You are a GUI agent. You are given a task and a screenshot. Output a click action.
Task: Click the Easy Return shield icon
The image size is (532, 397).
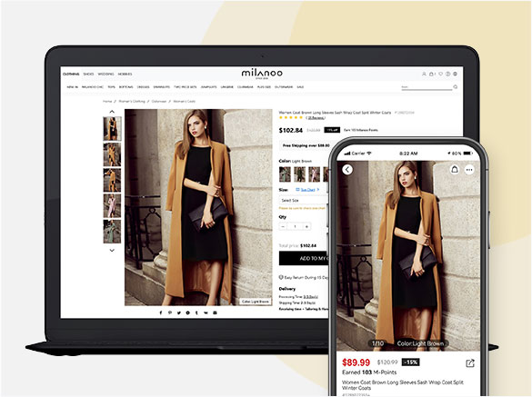pos(281,277)
